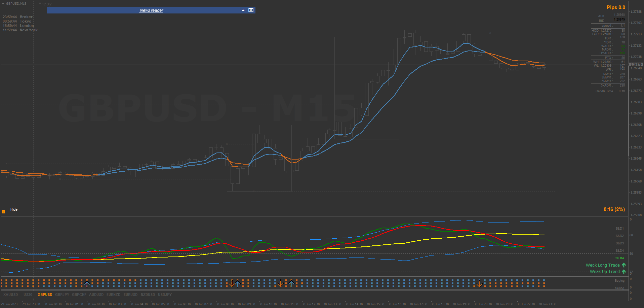Screen dimensions: 644x308
Task: Click the ASK price value 1.26990
Action: [x=619, y=15]
